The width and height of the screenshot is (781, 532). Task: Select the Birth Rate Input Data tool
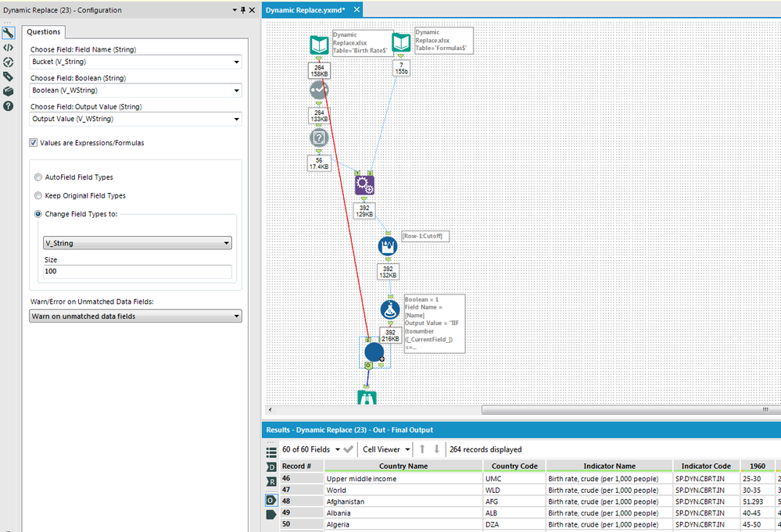[x=319, y=45]
